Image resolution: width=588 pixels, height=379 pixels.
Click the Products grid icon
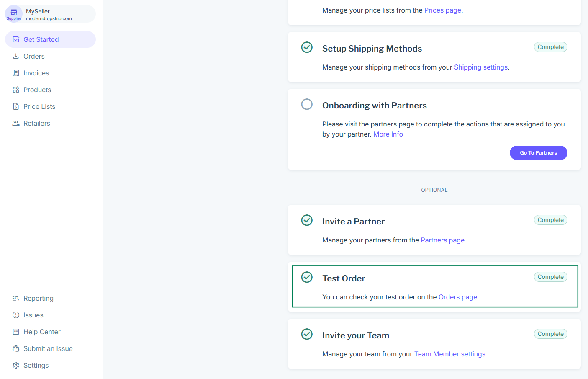click(16, 90)
